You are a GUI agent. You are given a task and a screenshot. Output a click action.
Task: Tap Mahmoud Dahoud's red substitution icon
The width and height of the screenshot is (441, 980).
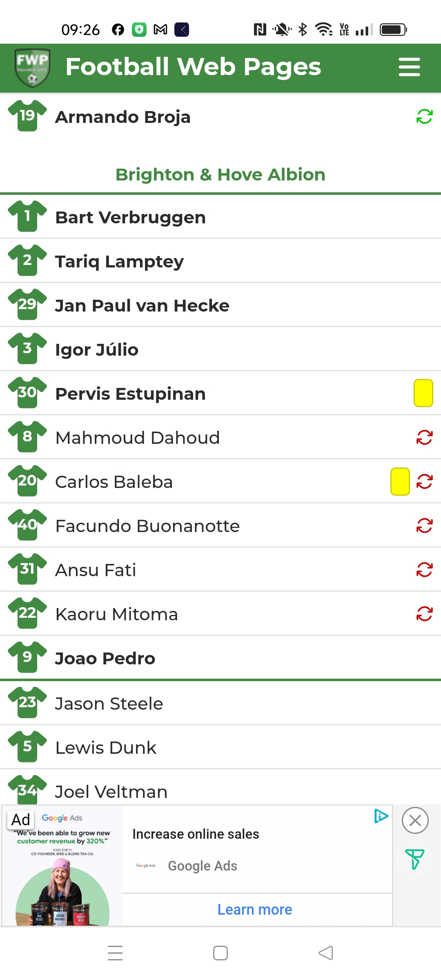pos(424,437)
